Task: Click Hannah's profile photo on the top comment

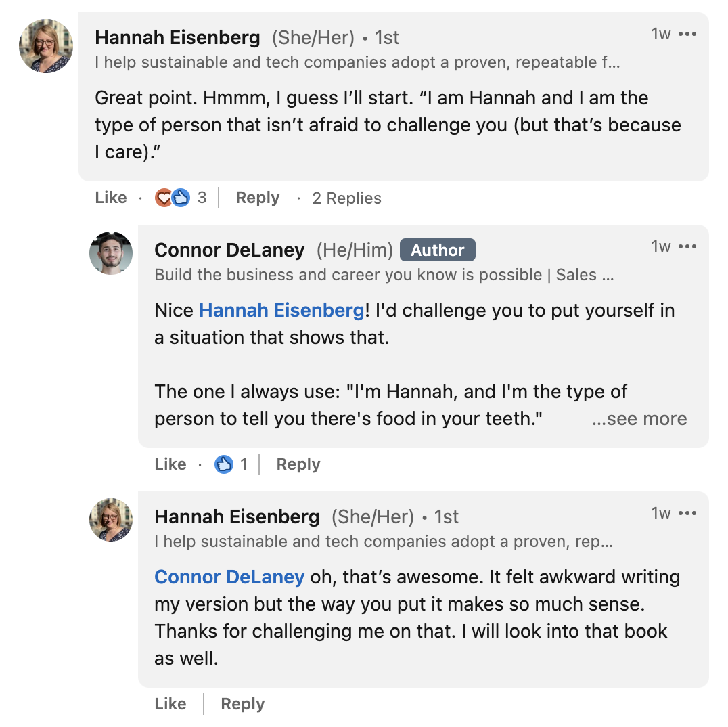Action: [x=45, y=46]
